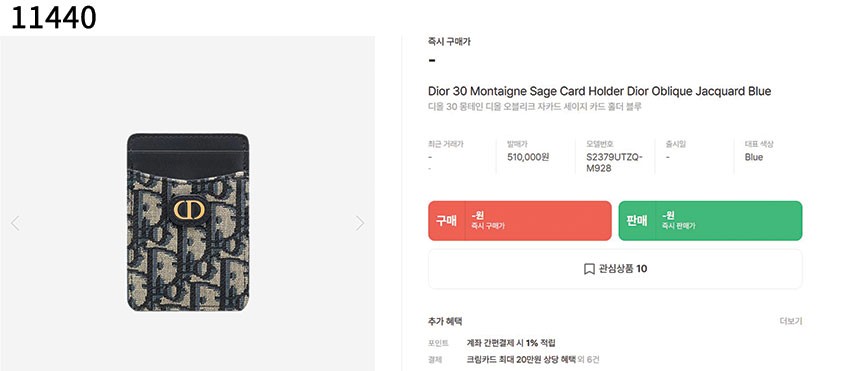Click the gold CD logo on card holder

pos(189,209)
